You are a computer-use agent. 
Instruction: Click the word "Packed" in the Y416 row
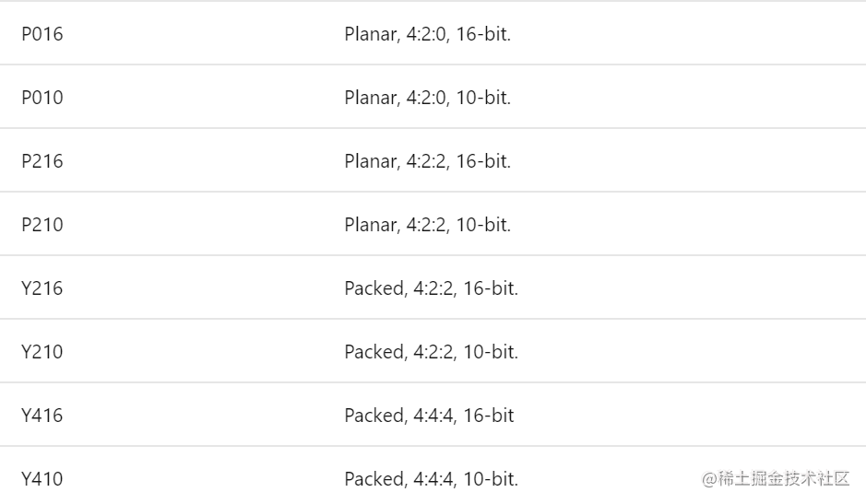point(374,416)
